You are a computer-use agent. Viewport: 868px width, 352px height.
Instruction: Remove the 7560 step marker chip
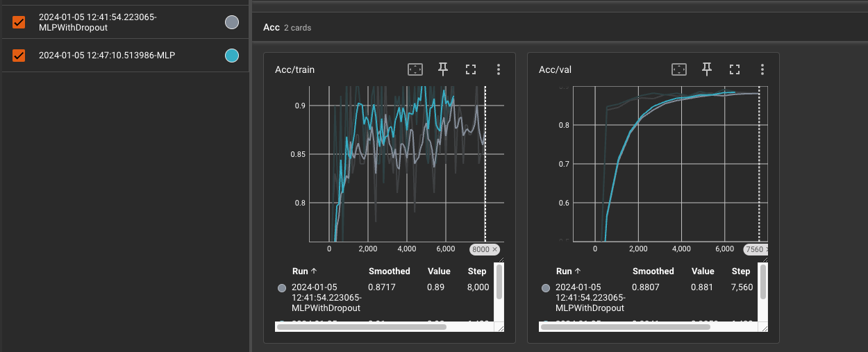pyautogui.click(x=766, y=249)
